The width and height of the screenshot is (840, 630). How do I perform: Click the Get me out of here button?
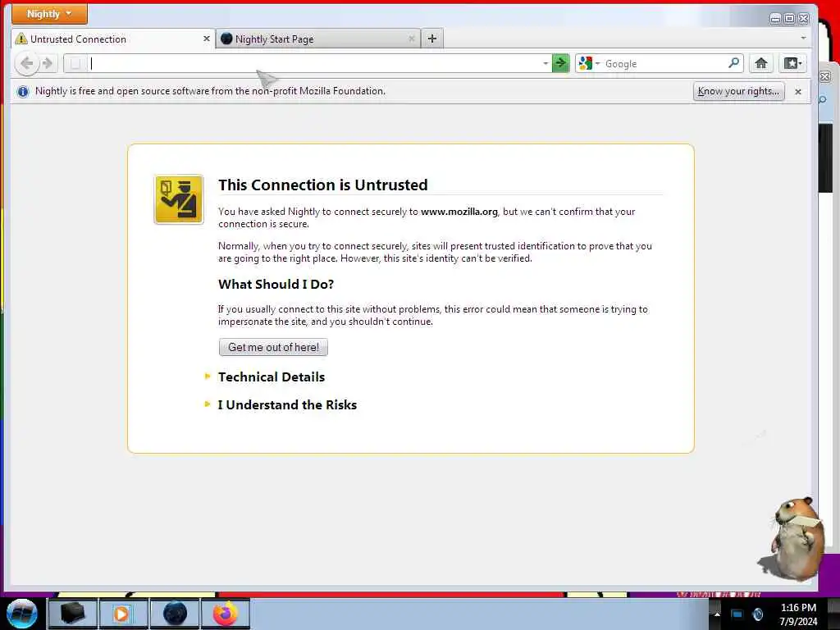(x=273, y=347)
